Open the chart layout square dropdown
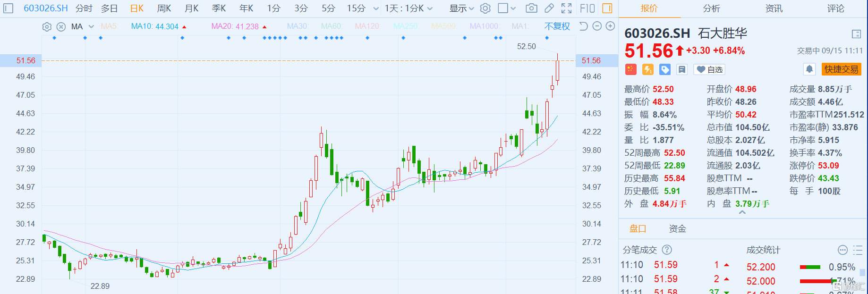 click(x=507, y=8)
